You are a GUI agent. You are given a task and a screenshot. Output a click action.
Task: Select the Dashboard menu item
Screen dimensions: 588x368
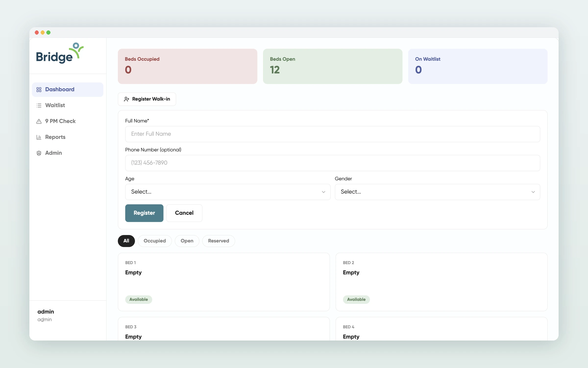click(x=68, y=90)
